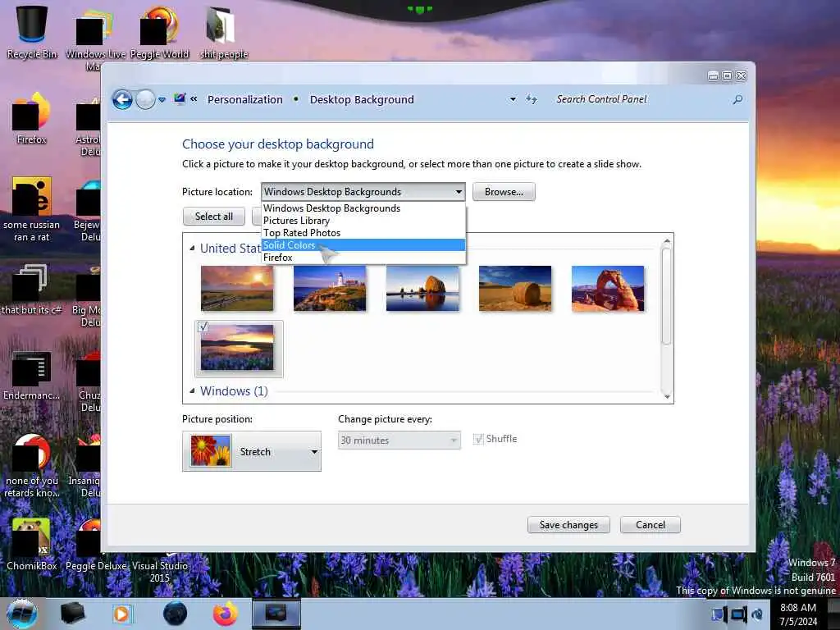Open 'none of you retards kno..' desktop icon
Screen dimensions: 840x630
(x=31, y=466)
